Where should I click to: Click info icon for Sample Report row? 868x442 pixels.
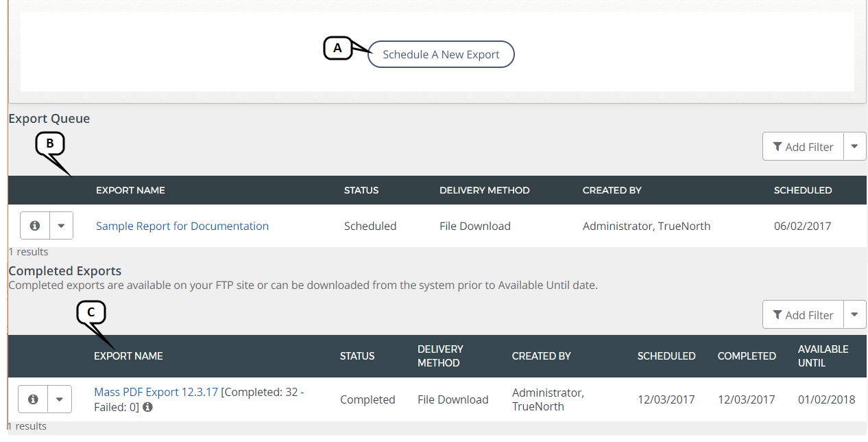[34, 226]
